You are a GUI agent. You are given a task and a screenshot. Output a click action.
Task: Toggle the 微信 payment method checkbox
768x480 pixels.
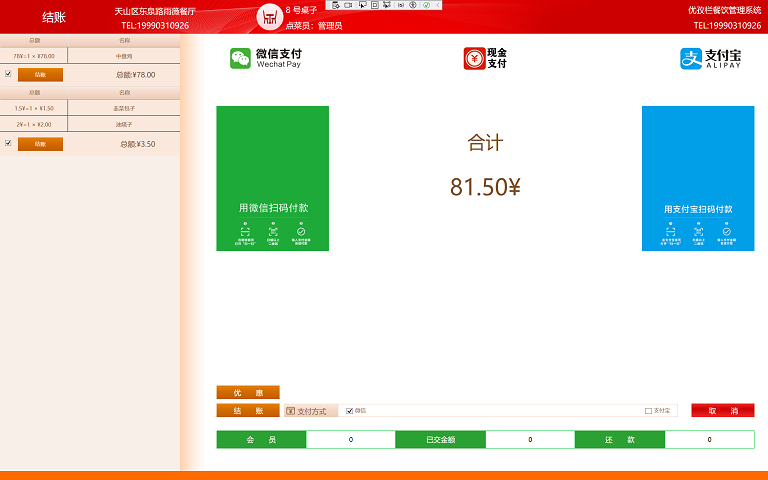click(x=350, y=411)
